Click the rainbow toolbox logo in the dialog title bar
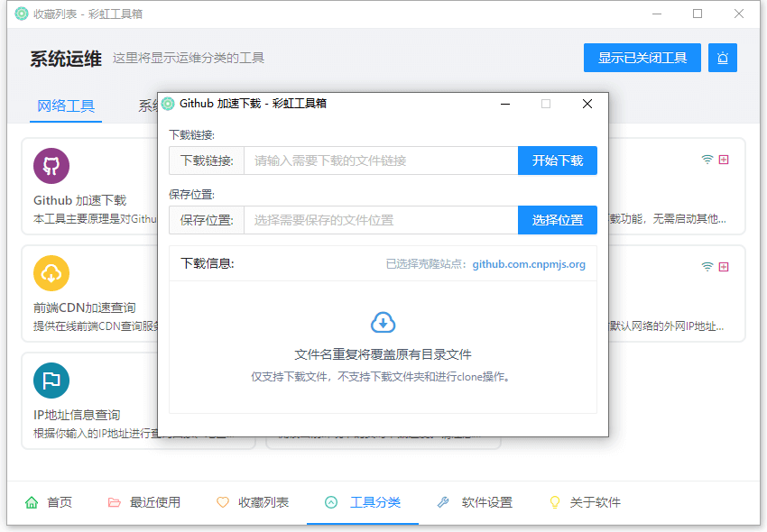Screen dimensions: 767x532 point(168,104)
